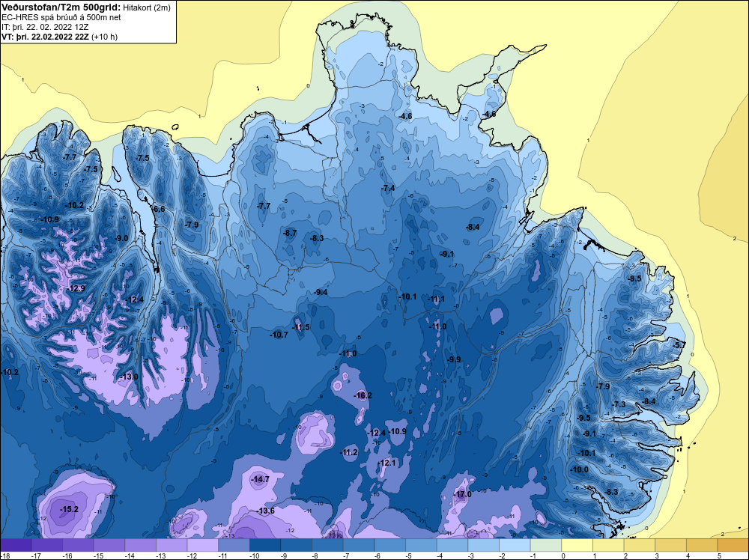749x560 pixels.
Task: Click the -13.6 temperature value
Action: 266,511
